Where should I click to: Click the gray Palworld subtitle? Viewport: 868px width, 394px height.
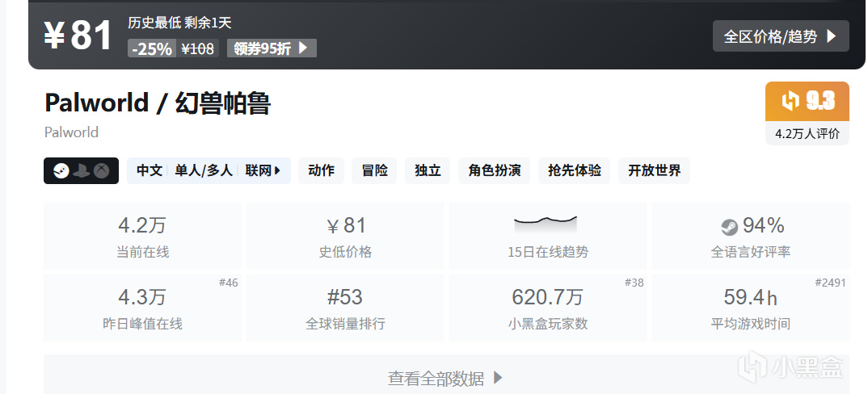click(71, 132)
